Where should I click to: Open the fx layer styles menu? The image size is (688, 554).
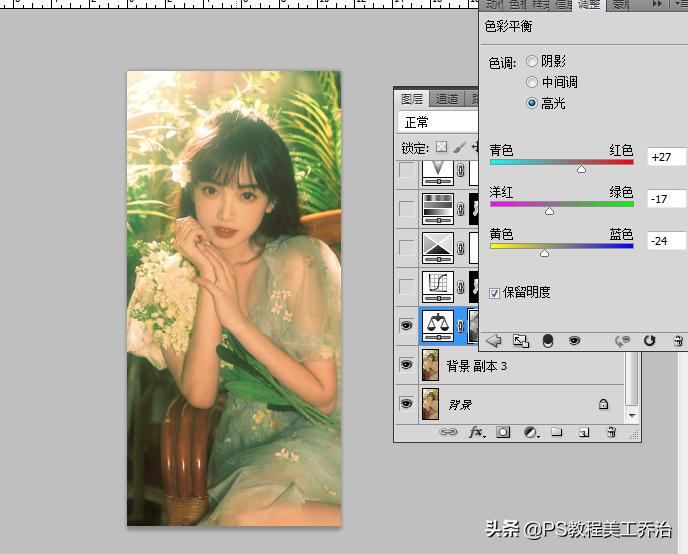(477, 432)
